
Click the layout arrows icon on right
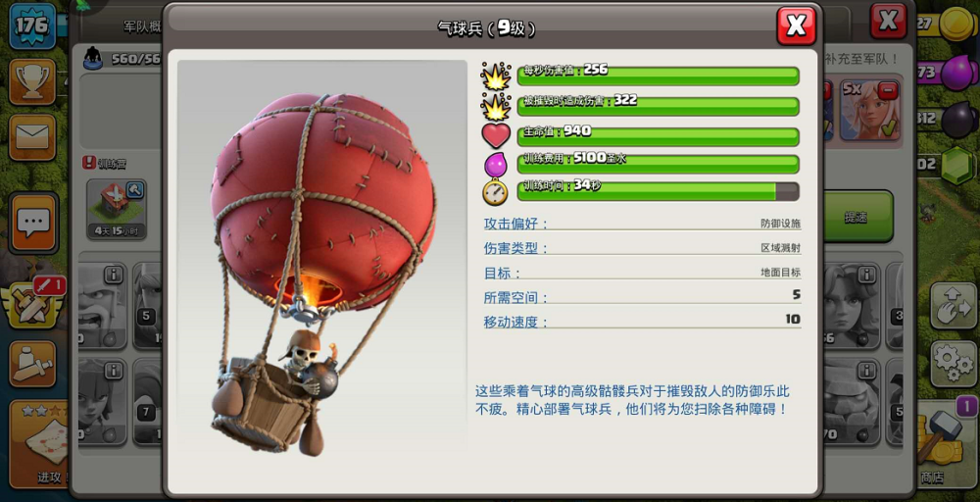(954, 306)
